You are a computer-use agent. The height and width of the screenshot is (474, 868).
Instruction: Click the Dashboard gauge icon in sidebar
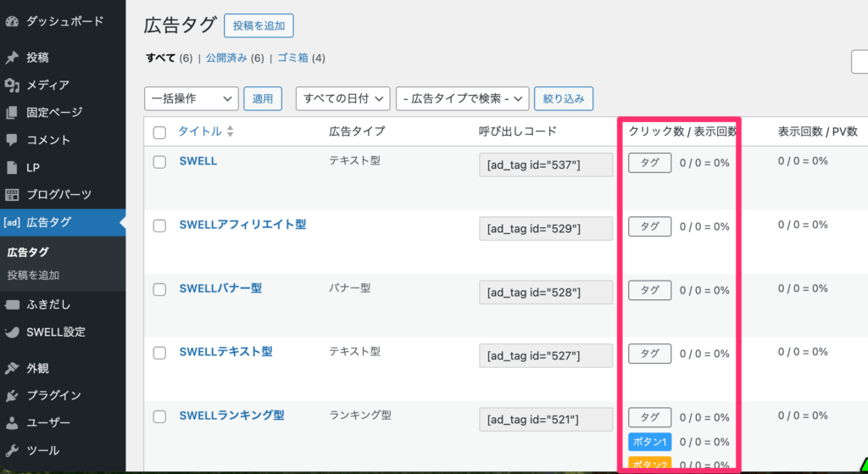[12, 21]
